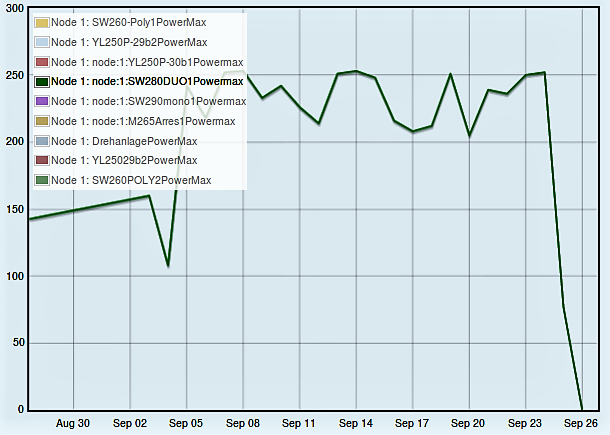Click the light blue YL250P-29b2PowerMax swatch
610x435 pixels.
point(41,42)
